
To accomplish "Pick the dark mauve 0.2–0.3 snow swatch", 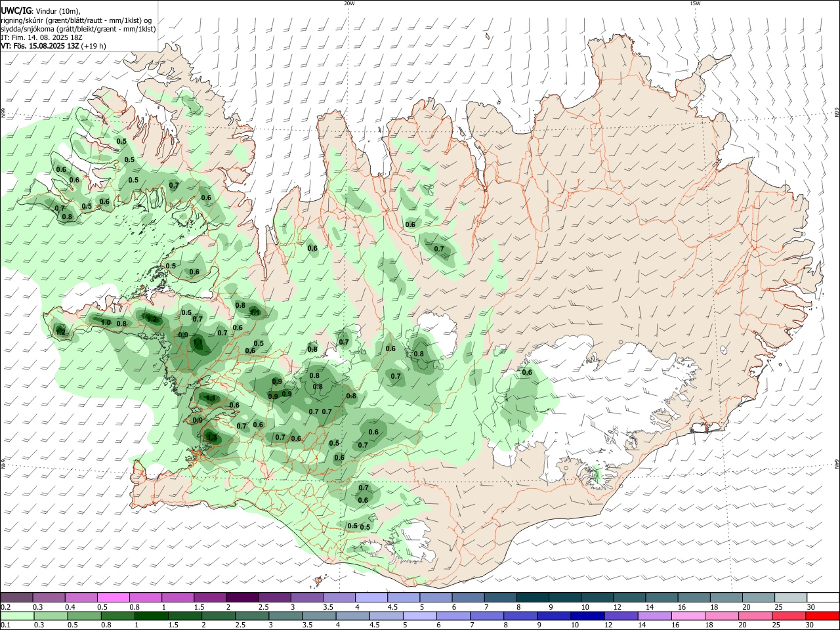I will click(x=17, y=597).
